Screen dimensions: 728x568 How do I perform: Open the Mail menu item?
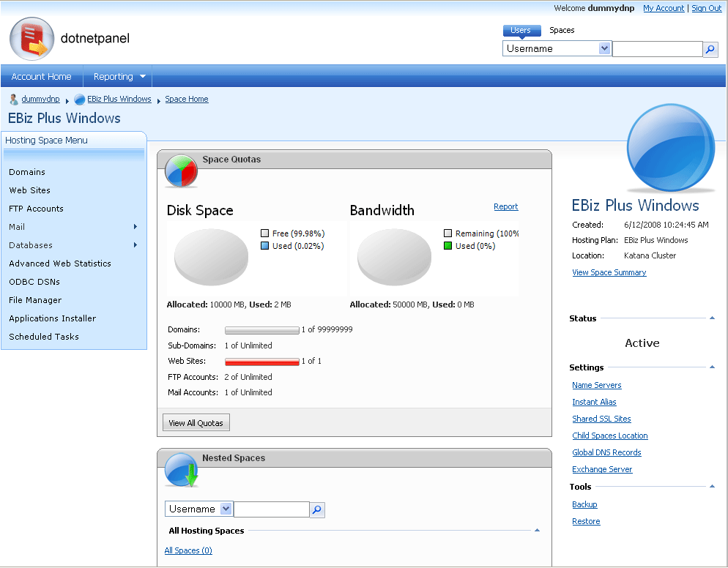(17, 226)
